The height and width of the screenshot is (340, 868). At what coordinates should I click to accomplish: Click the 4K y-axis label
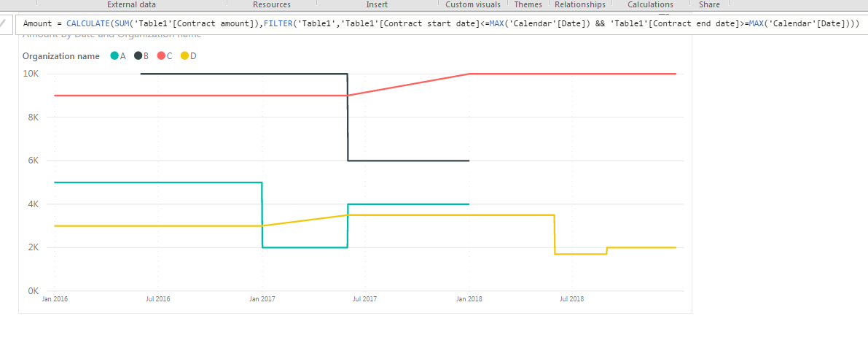33,204
